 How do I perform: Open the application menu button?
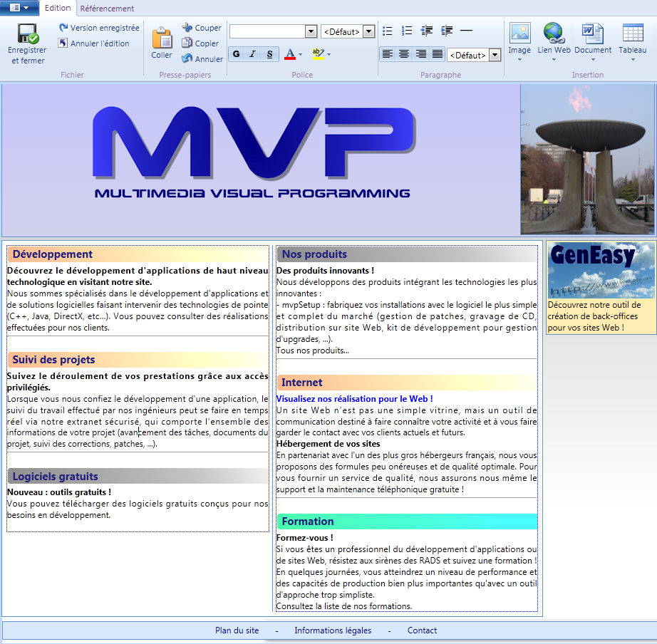pos(19,8)
